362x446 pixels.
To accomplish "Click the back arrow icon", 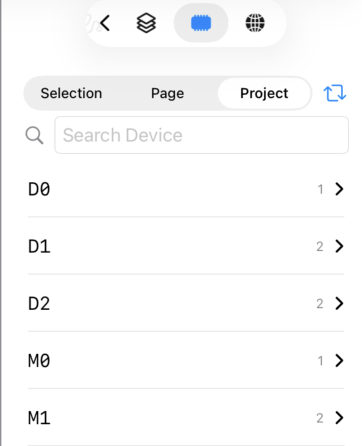I will click(x=105, y=23).
